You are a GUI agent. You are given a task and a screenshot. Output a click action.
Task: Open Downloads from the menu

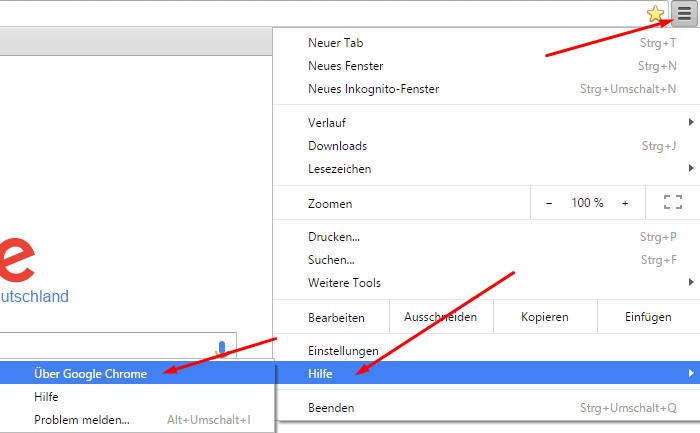pos(487,146)
